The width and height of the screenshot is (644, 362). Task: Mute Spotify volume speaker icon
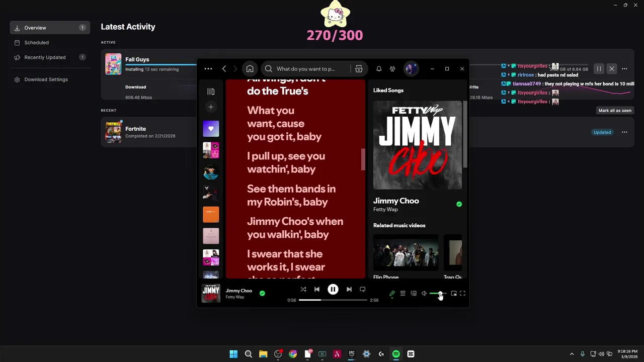(424, 294)
